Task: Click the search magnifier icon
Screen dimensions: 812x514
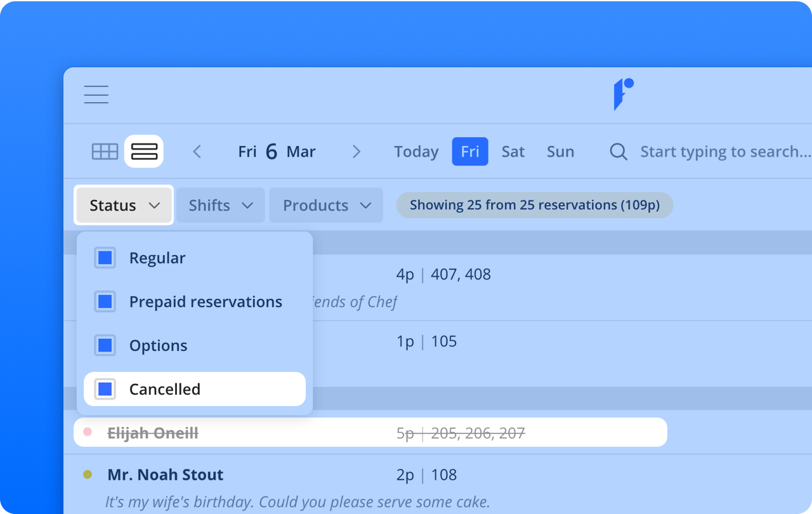Action: click(618, 152)
